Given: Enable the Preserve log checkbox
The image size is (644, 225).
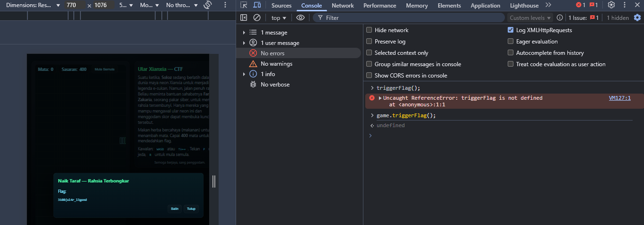Looking at the screenshot, I should tap(369, 41).
